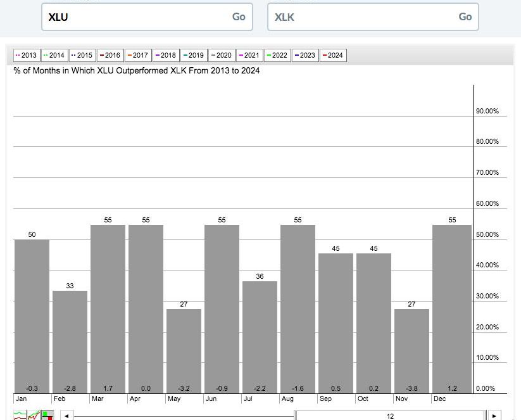
Task: Click the December bar showing 1.2
Action: tap(452, 309)
